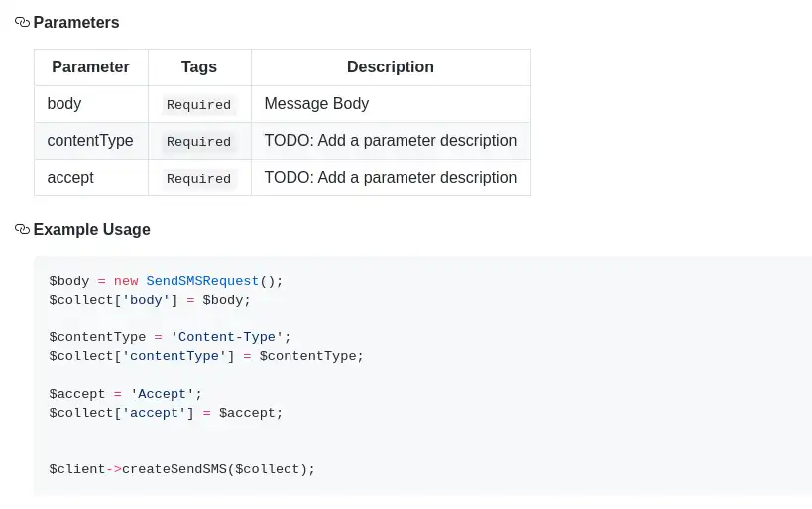Click the Parameter column header
The image size is (812, 509).
(x=90, y=67)
